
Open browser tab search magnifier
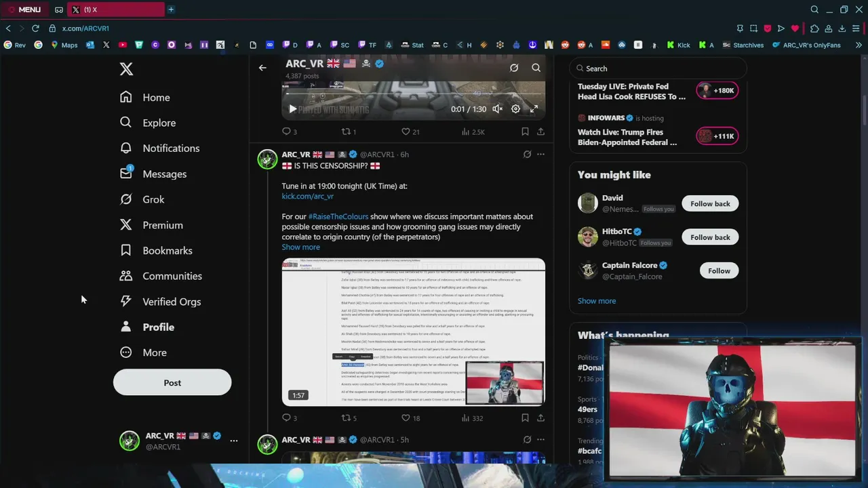click(814, 9)
